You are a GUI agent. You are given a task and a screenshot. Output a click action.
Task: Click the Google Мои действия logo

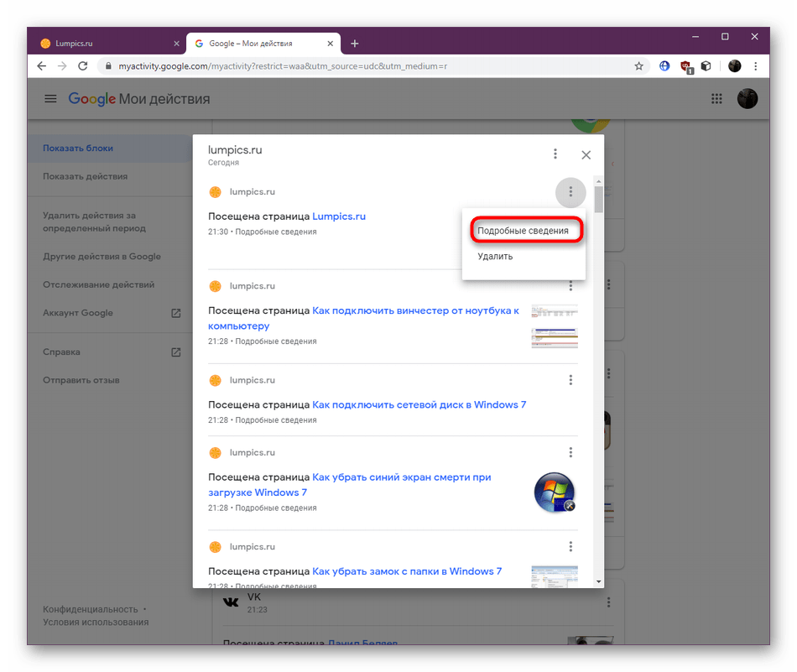138,99
